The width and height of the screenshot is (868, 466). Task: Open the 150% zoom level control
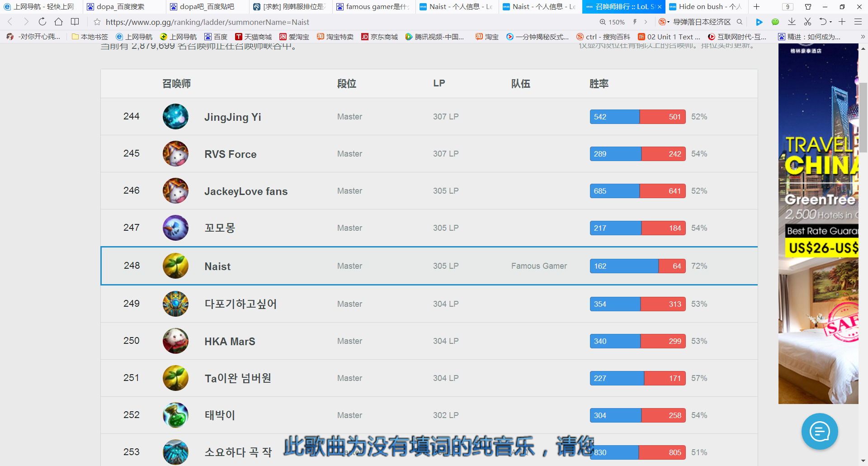612,22
